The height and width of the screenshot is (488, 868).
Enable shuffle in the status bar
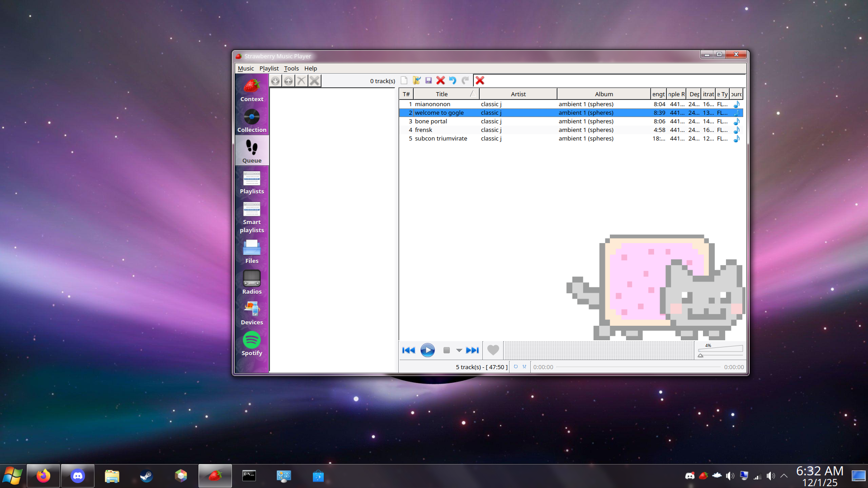(524, 366)
